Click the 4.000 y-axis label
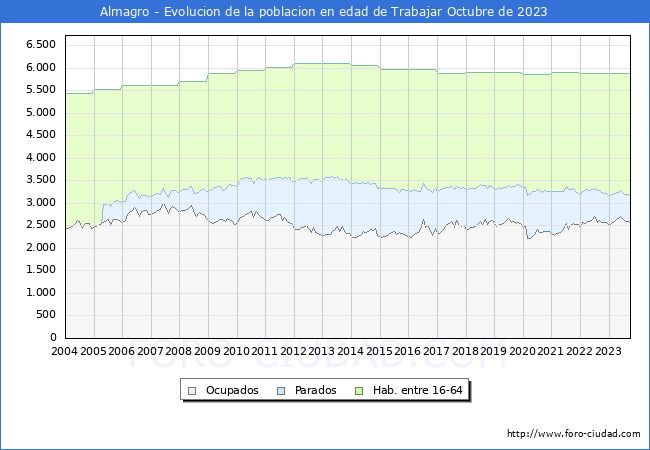This screenshot has height=450, width=650. 41,157
